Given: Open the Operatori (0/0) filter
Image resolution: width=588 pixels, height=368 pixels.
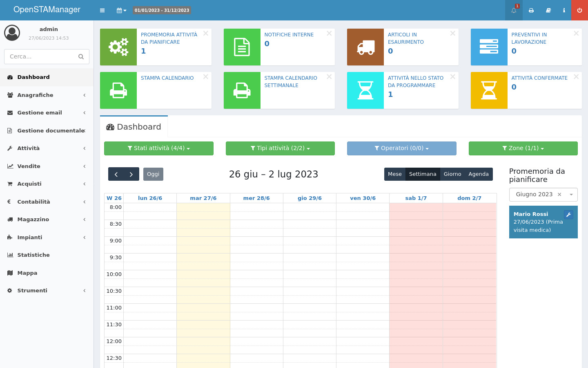Looking at the screenshot, I should click(402, 148).
